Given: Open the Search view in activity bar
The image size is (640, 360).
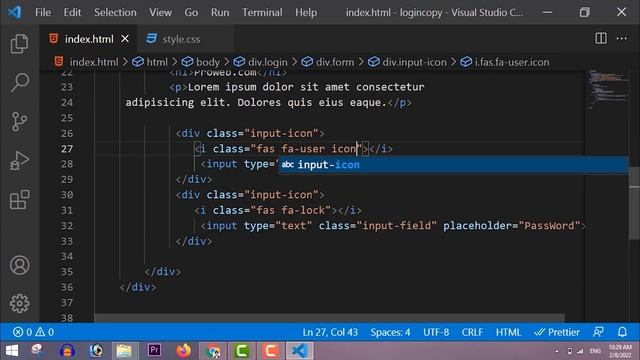Looking at the screenshot, I should pos(19,82).
